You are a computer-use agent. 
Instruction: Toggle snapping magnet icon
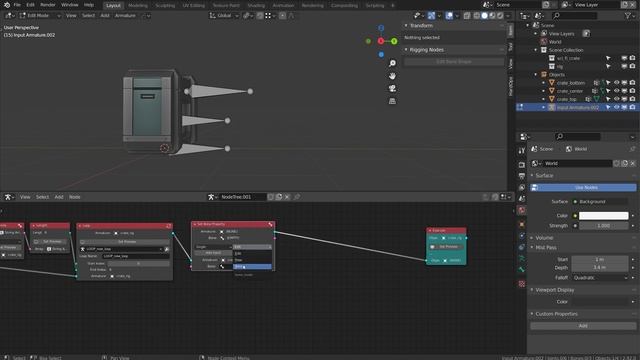[x=260, y=16]
